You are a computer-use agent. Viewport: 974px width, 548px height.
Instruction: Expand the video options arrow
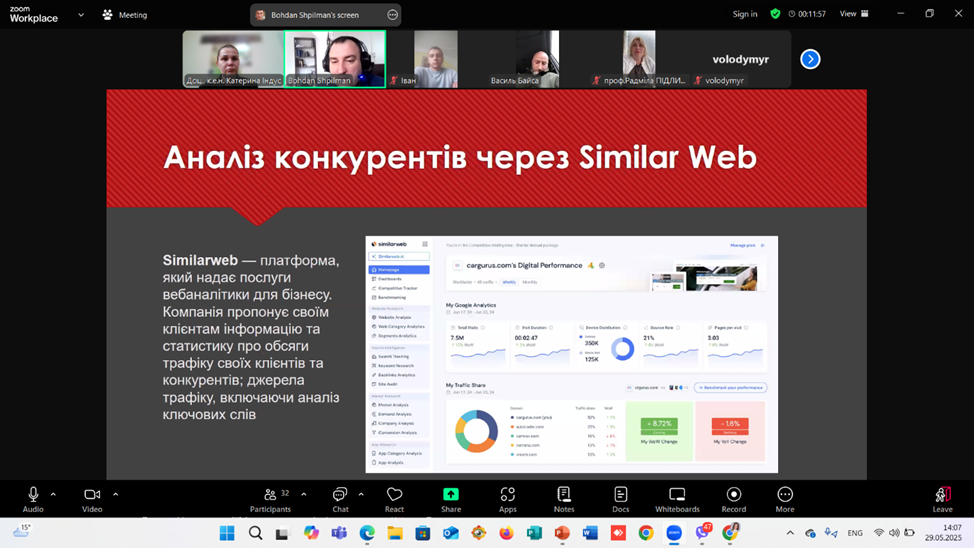pyautogui.click(x=116, y=495)
